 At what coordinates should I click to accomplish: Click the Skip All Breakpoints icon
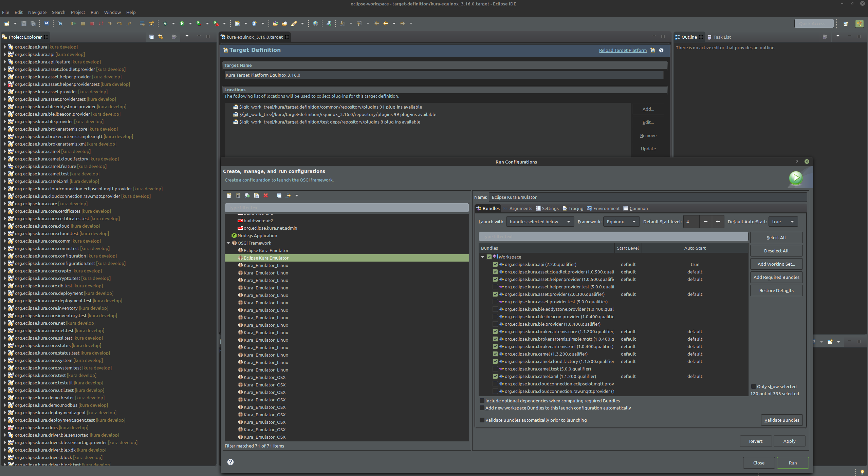[x=60, y=23]
